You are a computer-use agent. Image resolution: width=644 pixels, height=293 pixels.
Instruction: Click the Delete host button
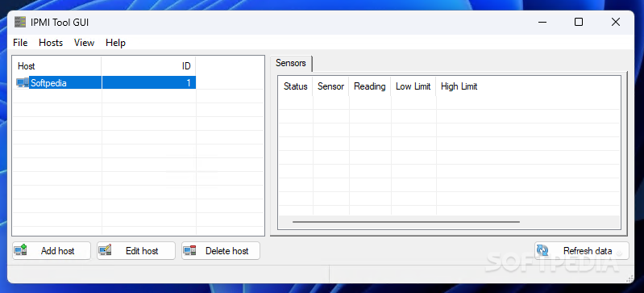(221, 250)
